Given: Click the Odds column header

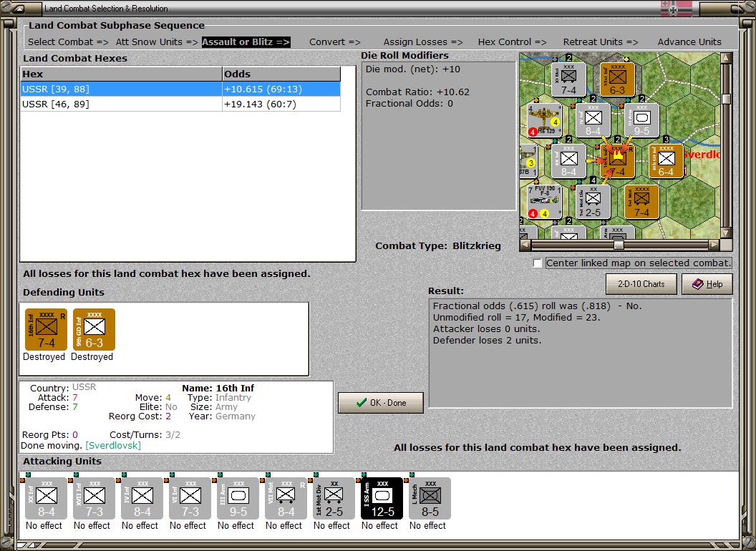Looking at the screenshot, I should [281, 74].
